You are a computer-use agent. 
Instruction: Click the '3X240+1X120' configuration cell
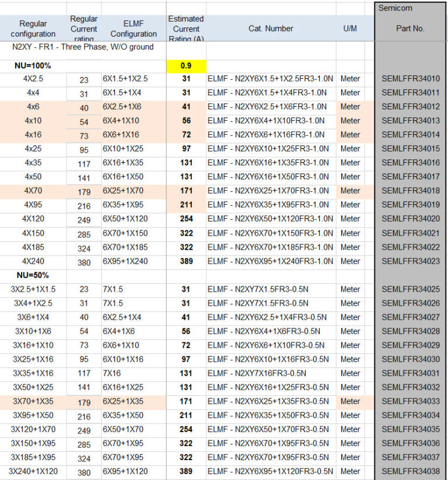coord(33,471)
